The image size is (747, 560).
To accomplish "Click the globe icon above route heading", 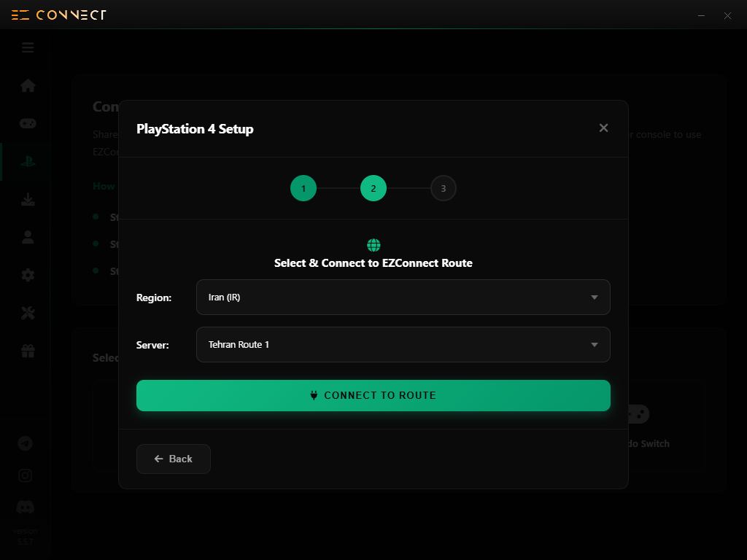I will [373, 245].
